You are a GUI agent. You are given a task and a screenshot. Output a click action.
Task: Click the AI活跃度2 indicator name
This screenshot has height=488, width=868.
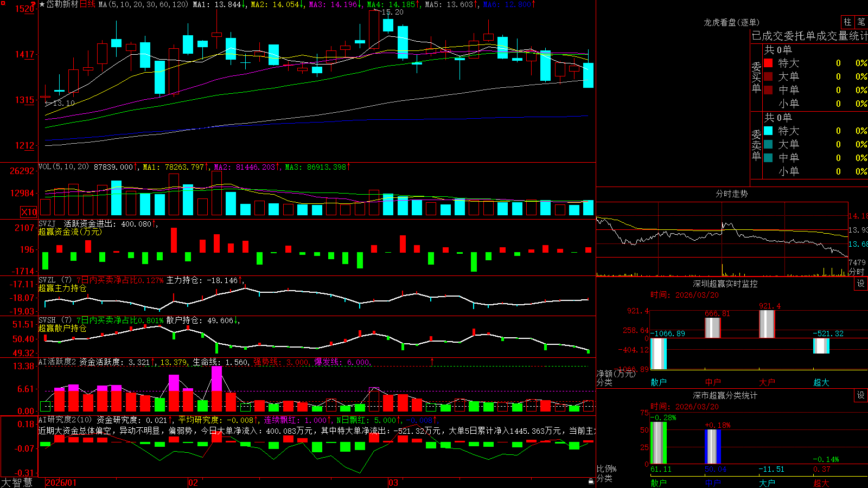pyautogui.click(x=58, y=362)
